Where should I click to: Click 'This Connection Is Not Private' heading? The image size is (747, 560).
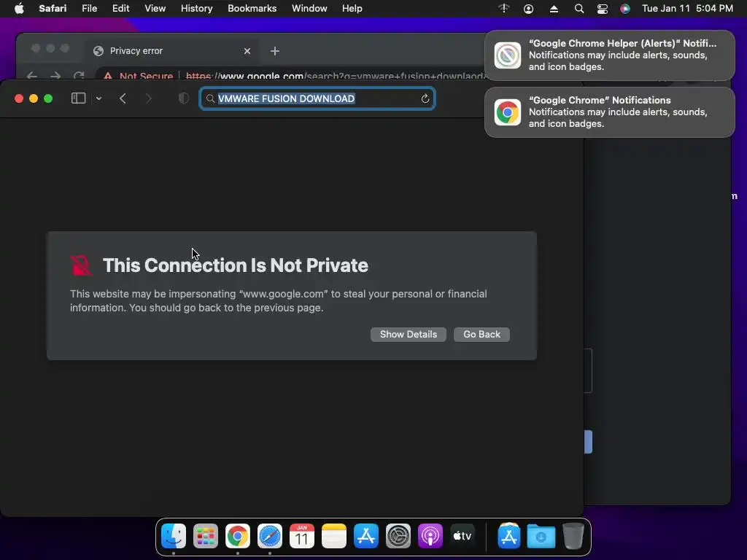point(236,265)
